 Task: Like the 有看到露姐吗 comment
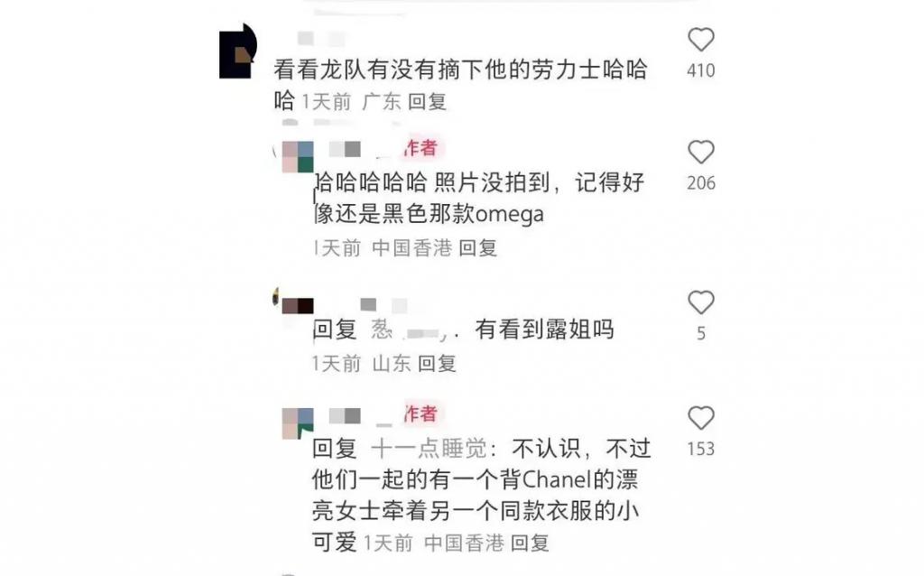tap(700, 302)
